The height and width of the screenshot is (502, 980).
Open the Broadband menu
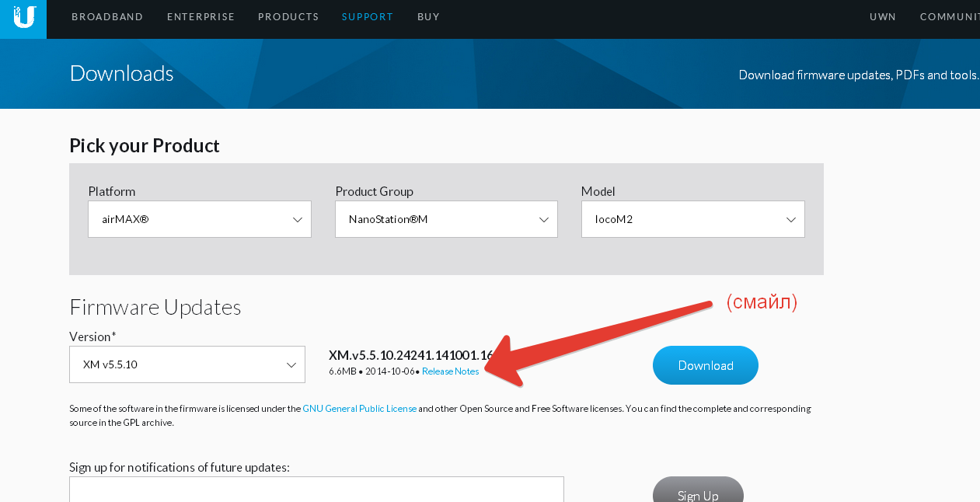[x=107, y=17]
